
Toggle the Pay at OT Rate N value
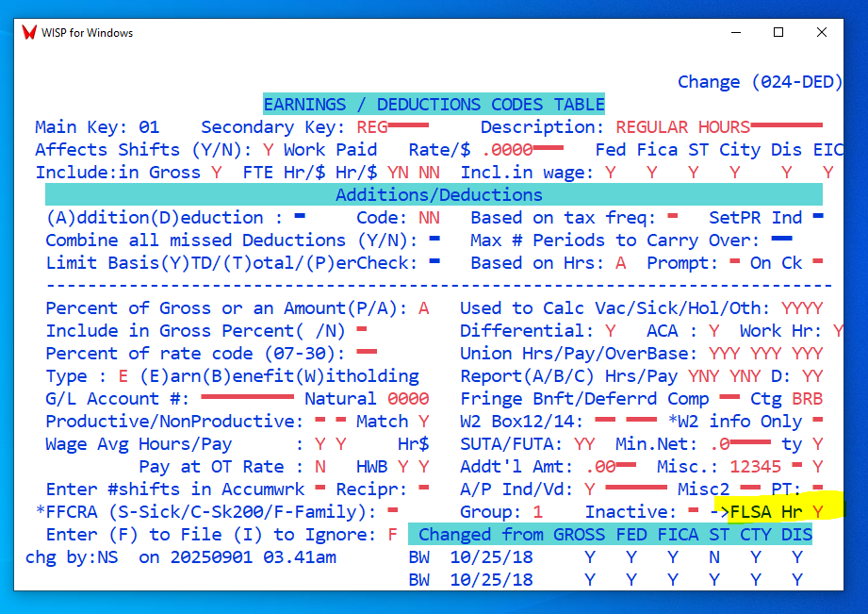pos(320,467)
